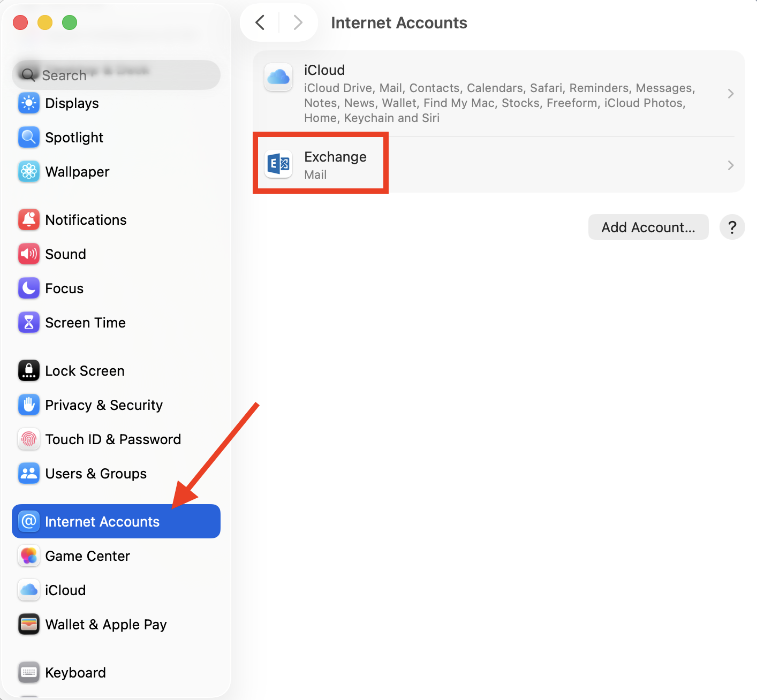Click the iCloud account cloud icon
Image resolution: width=757 pixels, height=700 pixels.
pyautogui.click(x=278, y=77)
